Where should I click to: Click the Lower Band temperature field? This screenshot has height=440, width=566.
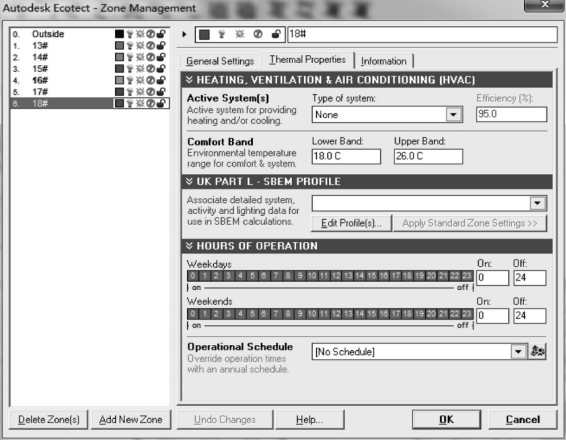tap(346, 156)
